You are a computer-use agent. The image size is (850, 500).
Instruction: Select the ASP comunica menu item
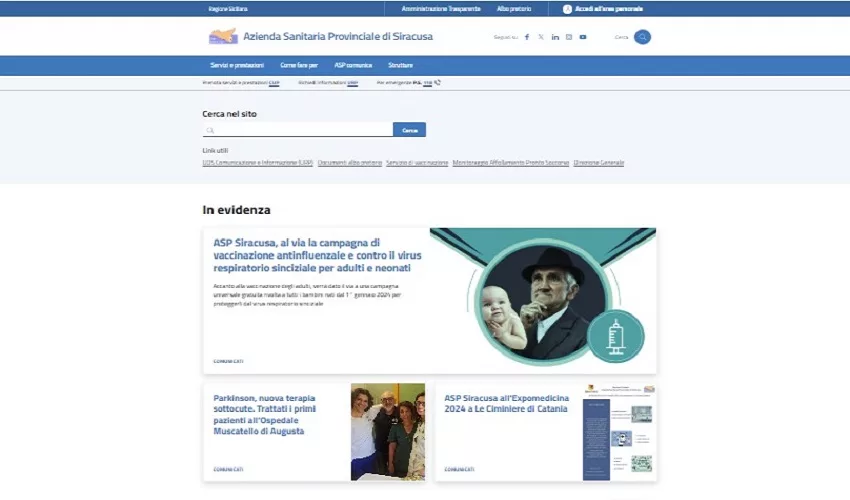pos(353,65)
